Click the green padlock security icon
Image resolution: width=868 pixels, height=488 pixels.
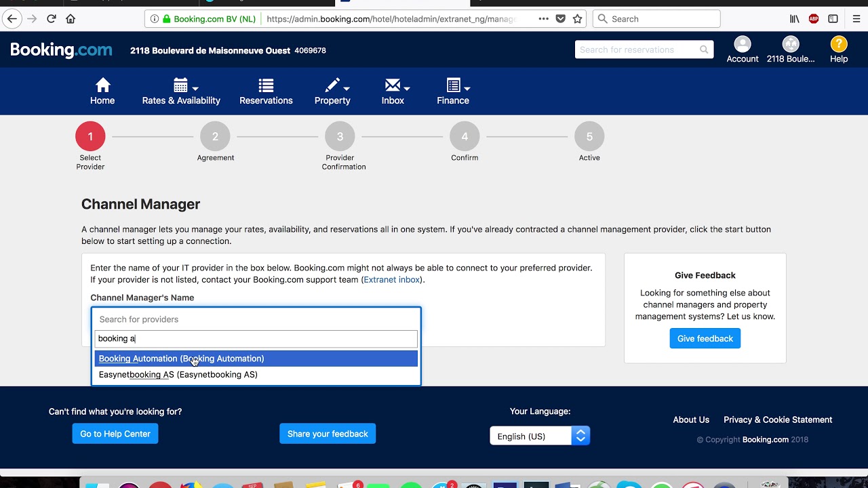(166, 19)
